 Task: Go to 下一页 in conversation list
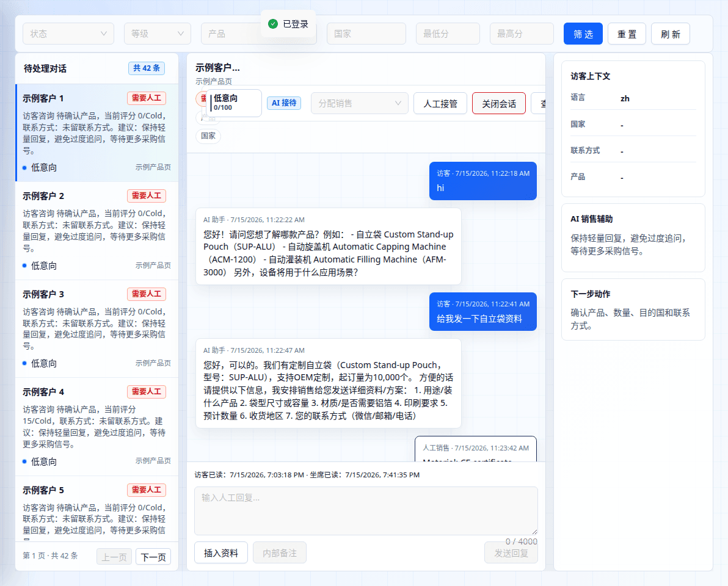pyautogui.click(x=153, y=556)
